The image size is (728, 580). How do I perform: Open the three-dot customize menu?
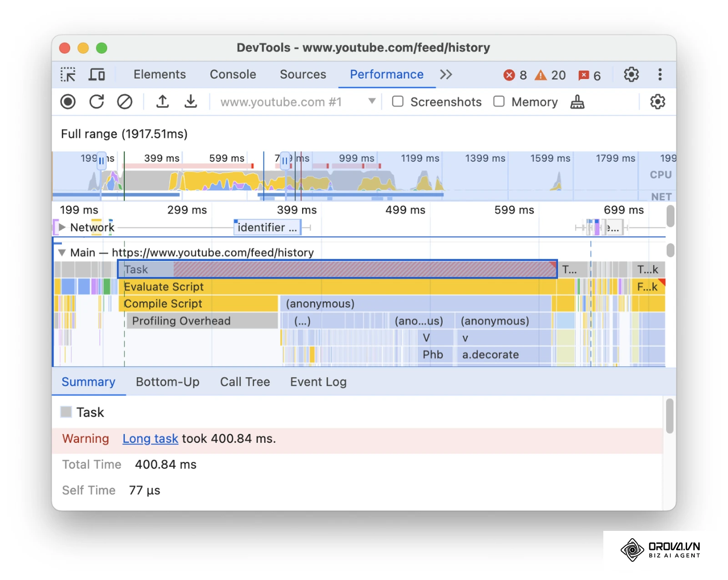660,75
